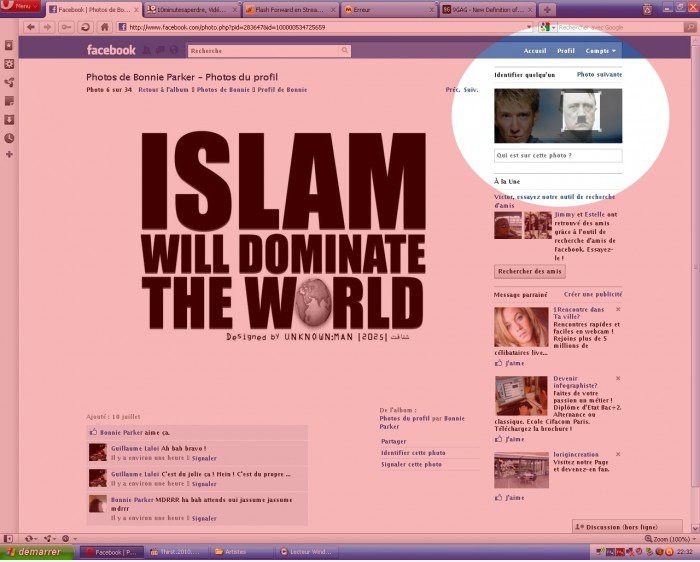Screen dimensions: 700x562
Task: Go forward with the forward arrow
Action: point(47,27)
